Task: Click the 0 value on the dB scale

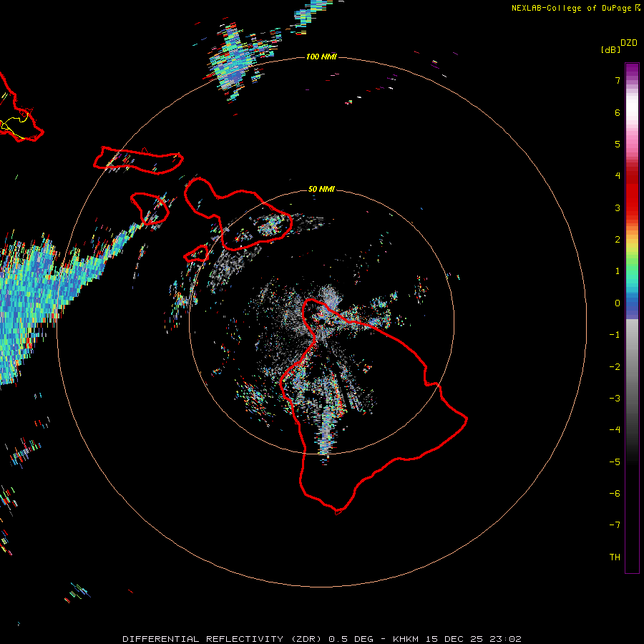Action: point(618,303)
